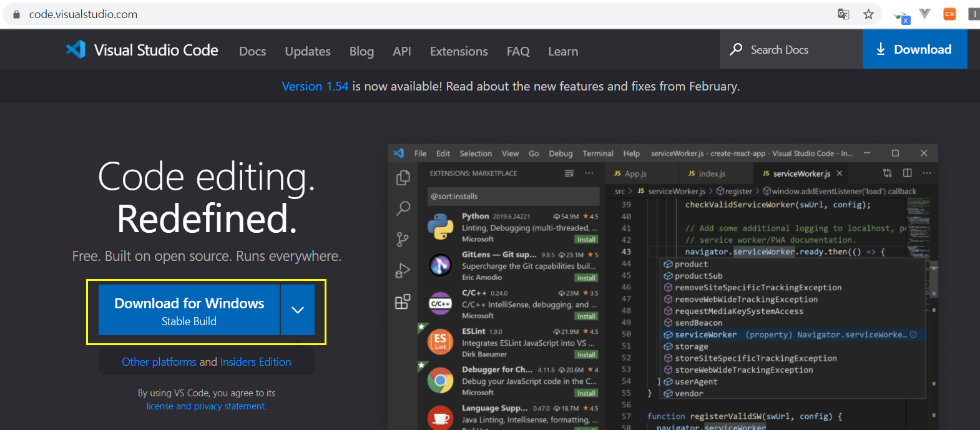The image size is (980, 430).
Task: Open the Learn navigation link
Action: tap(563, 51)
